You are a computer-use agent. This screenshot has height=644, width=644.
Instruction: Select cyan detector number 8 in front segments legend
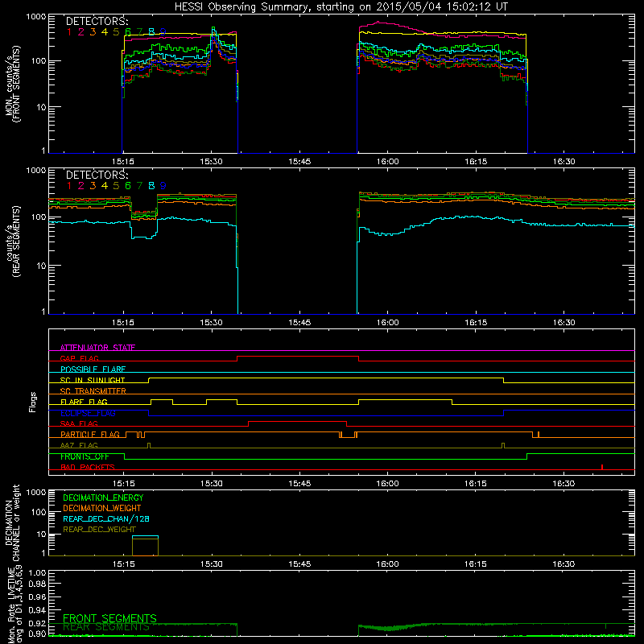click(151, 32)
